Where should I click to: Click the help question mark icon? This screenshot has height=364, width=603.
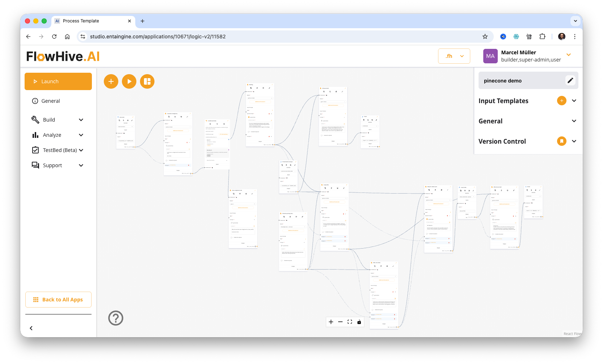click(116, 318)
